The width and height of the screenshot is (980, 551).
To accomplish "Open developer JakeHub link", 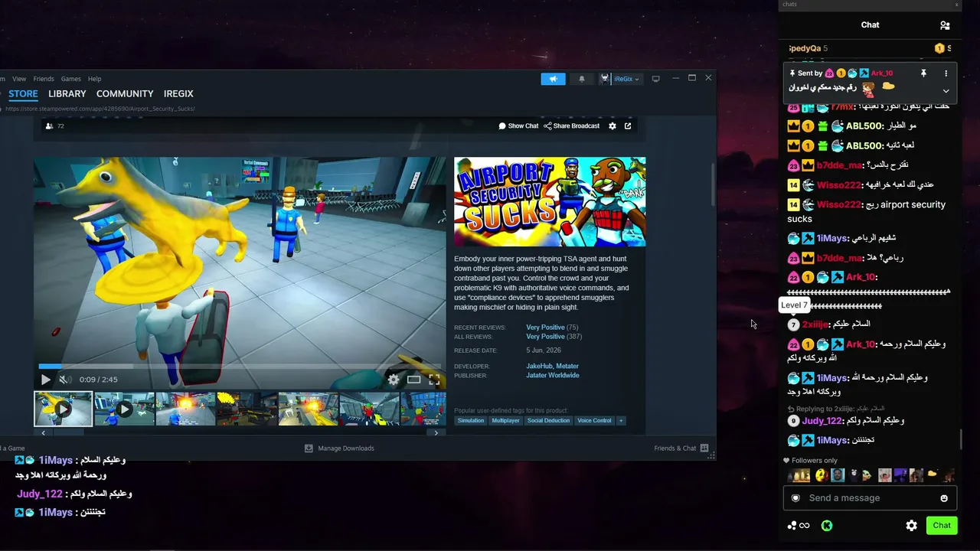I will click(x=539, y=367).
